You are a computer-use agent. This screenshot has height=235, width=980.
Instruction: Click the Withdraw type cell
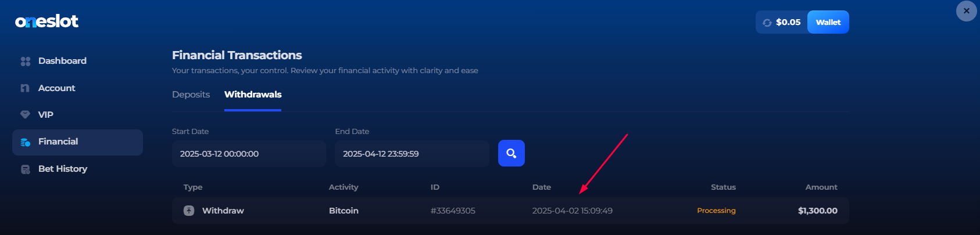point(223,211)
